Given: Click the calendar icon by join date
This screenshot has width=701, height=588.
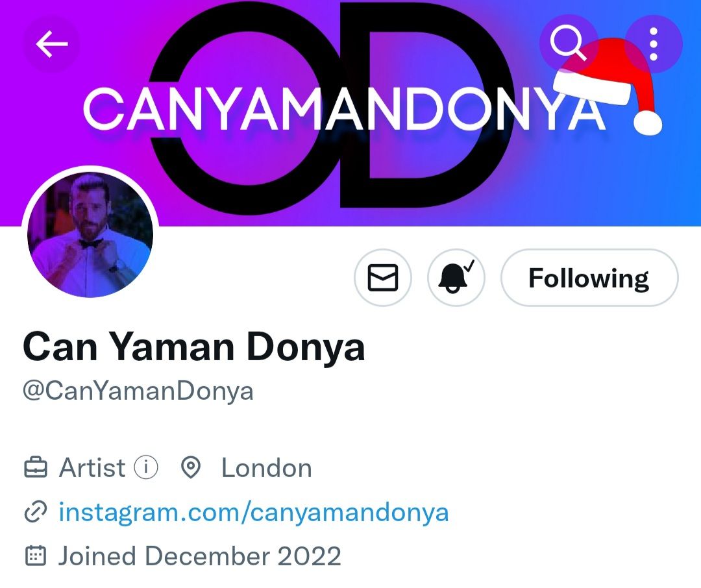Looking at the screenshot, I should (x=35, y=556).
